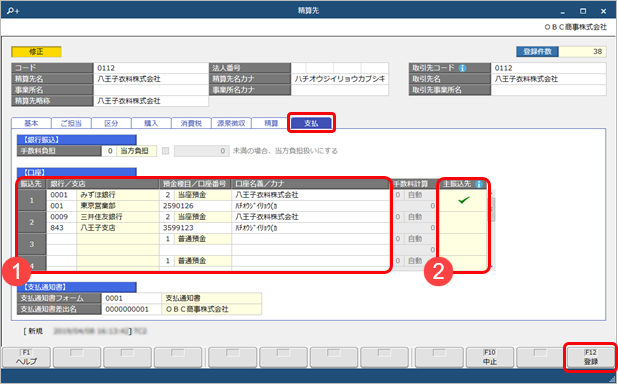Viewport: 618px width, 384px height.
Task: Go to the 消費税 tab
Action: point(191,123)
